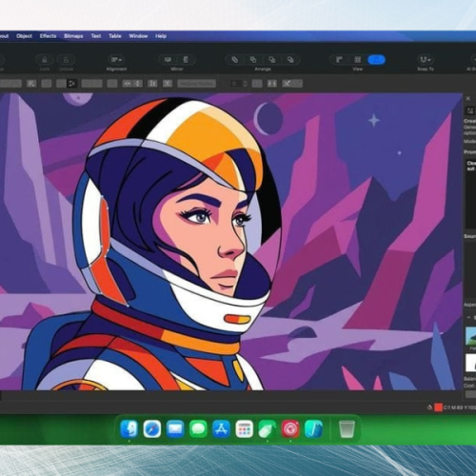The width and height of the screenshot is (476, 476).
Task: Toggle the blue highlighted View button
Action: [x=376, y=60]
